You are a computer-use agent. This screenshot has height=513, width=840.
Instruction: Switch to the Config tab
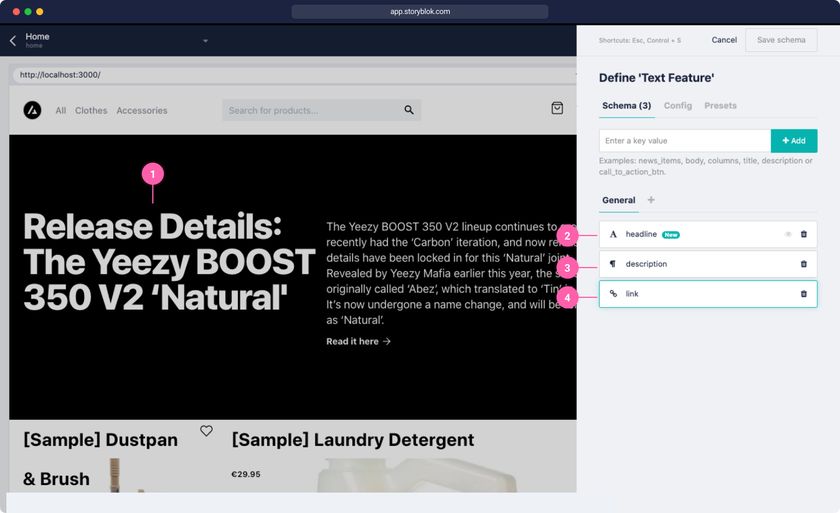(x=678, y=106)
